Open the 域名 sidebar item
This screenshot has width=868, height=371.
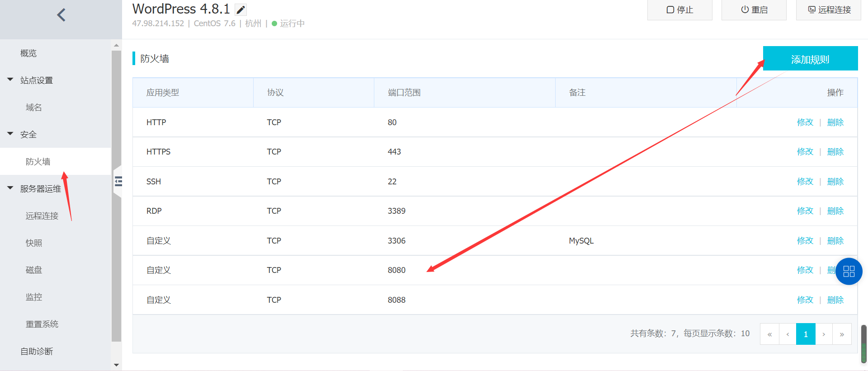(x=34, y=108)
